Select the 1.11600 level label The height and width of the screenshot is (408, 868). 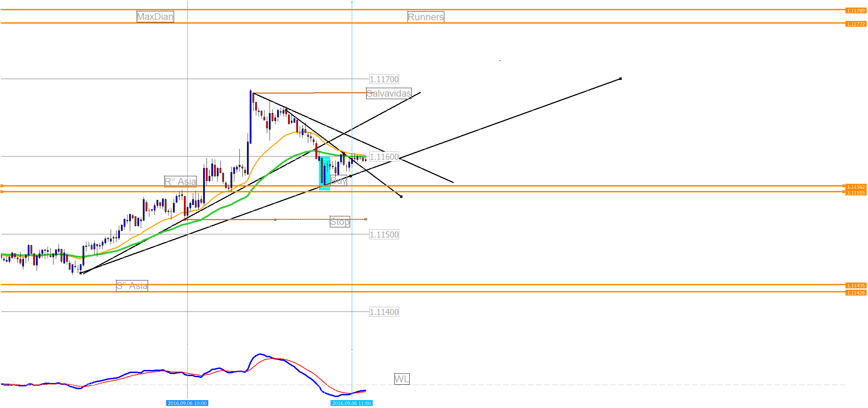coord(384,157)
